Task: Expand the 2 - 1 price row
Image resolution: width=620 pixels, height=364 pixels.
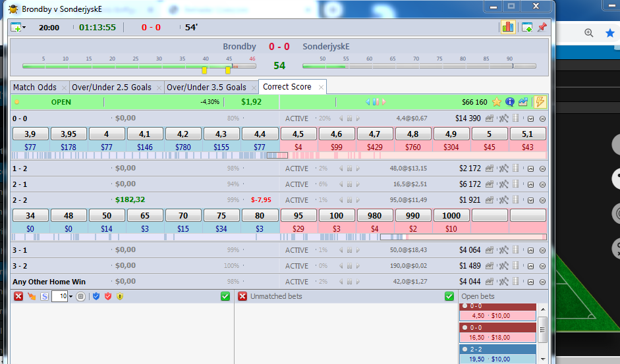Action: pyautogui.click(x=530, y=184)
